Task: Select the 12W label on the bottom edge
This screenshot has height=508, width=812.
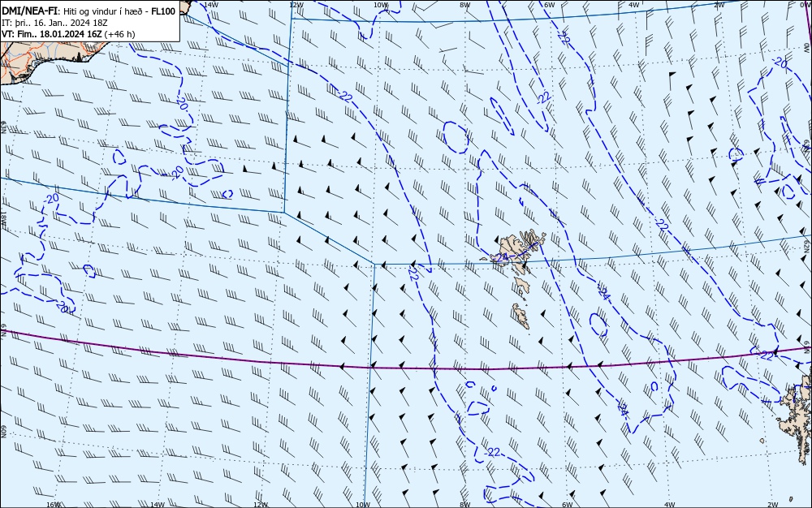Action: click(x=261, y=505)
